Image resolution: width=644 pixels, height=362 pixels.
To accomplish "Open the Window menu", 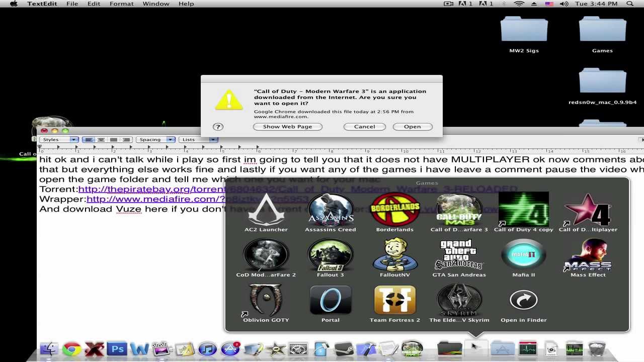I will pyautogui.click(x=156, y=4).
